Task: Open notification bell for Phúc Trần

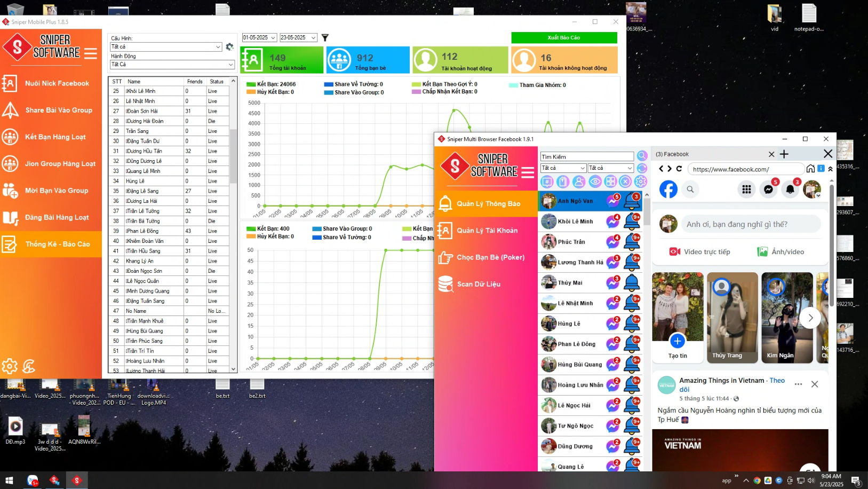Action: coord(632,242)
